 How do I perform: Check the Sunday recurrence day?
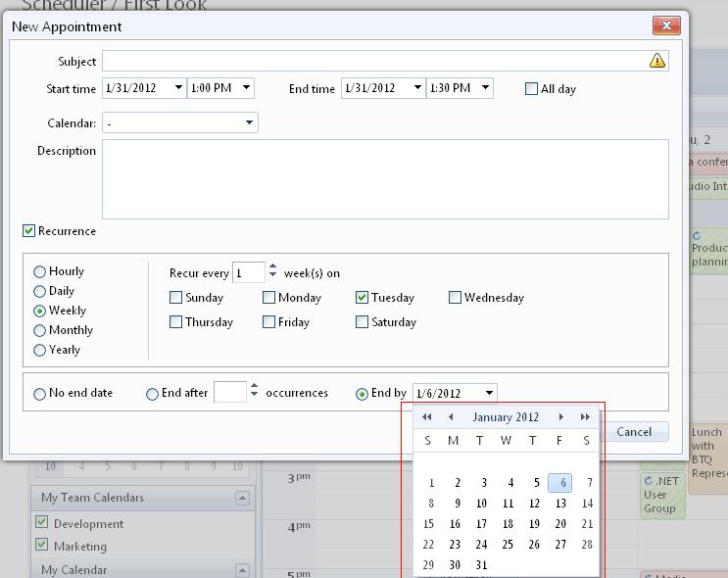coord(175,298)
